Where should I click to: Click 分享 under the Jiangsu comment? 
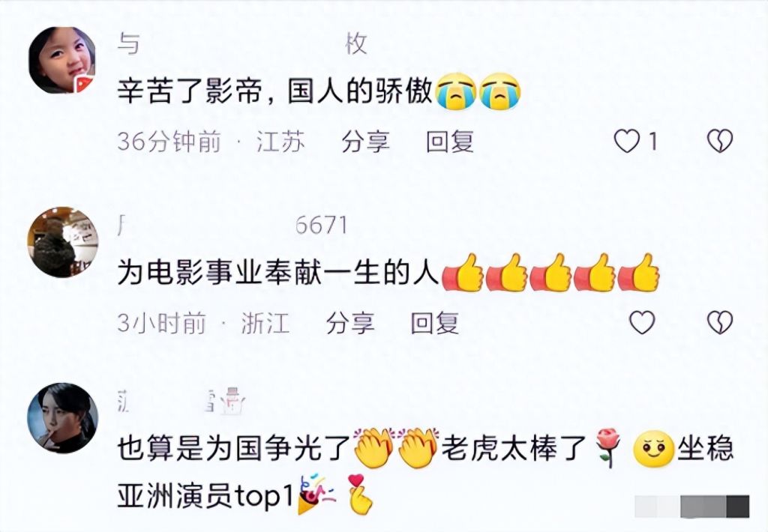tap(365, 142)
